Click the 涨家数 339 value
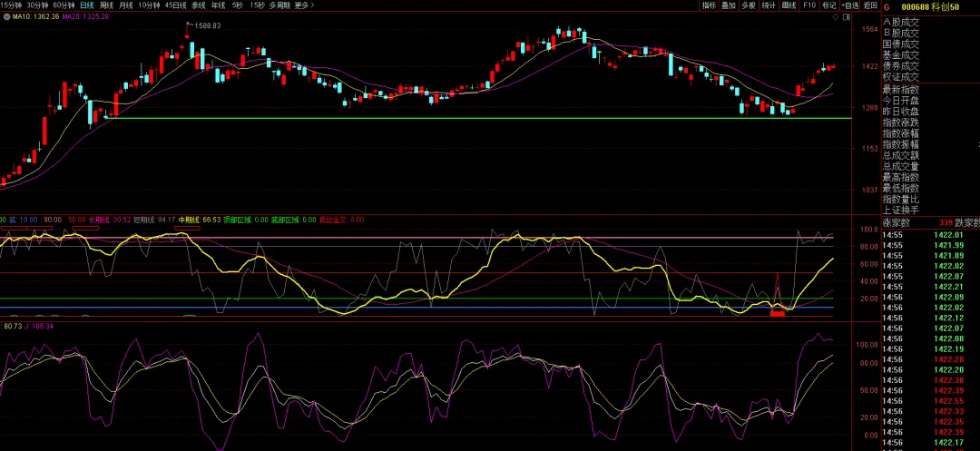Image resolution: width=980 pixels, height=451 pixels. point(946,222)
